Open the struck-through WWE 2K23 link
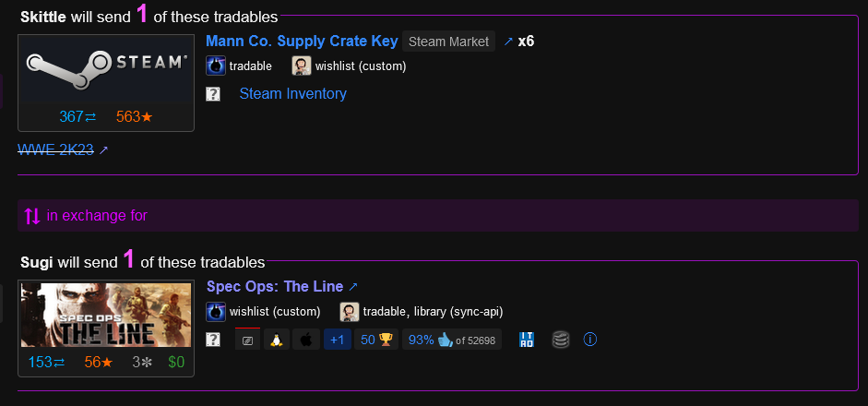Image resolution: width=868 pixels, height=406 pixels. tap(55, 149)
